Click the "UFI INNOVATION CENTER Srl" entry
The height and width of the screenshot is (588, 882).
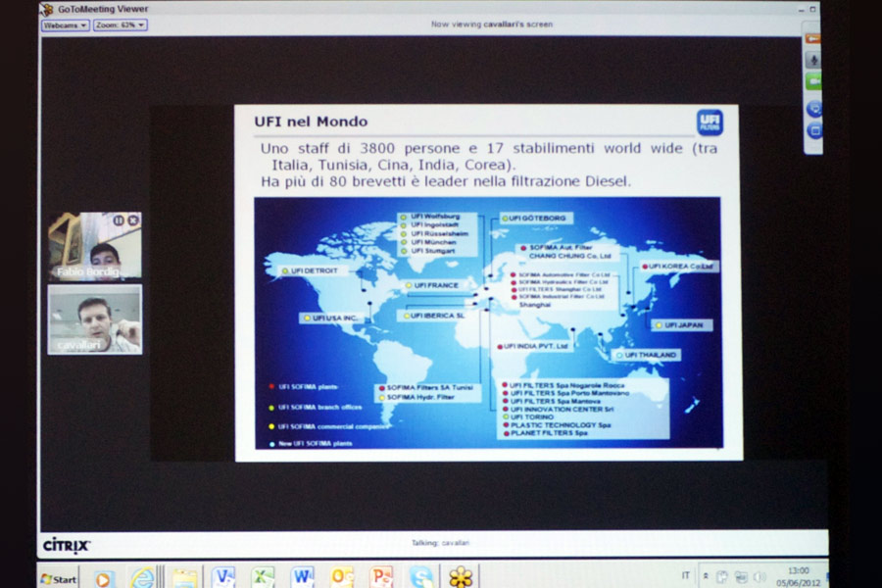(x=562, y=409)
